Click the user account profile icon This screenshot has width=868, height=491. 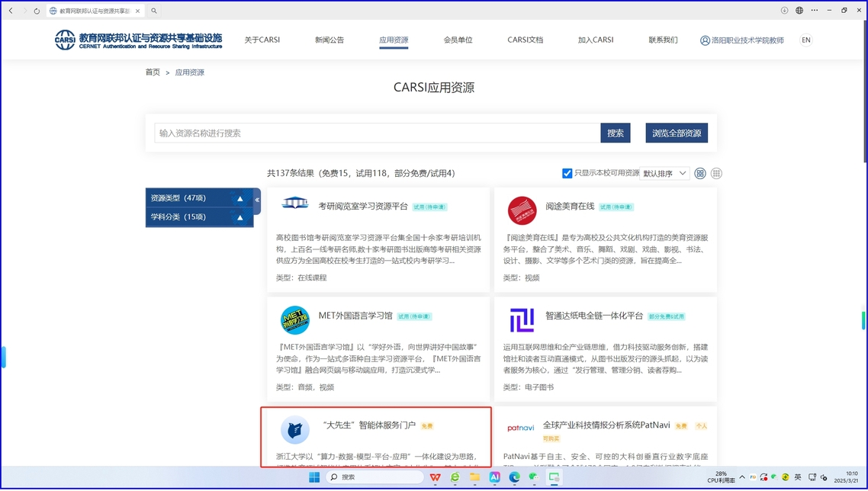(x=705, y=40)
